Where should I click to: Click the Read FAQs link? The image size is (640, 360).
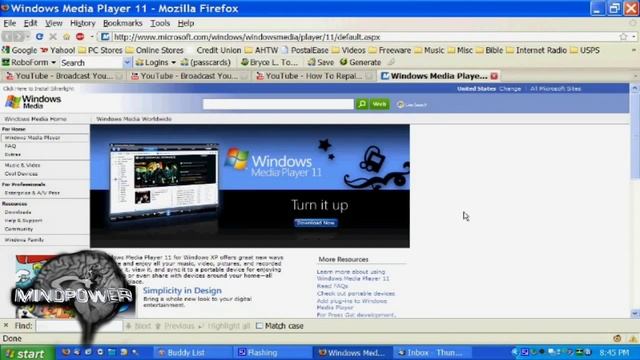point(332,286)
